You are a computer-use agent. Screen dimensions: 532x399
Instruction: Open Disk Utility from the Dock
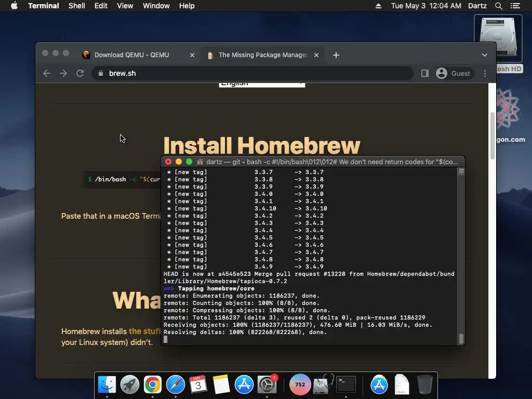click(x=323, y=384)
